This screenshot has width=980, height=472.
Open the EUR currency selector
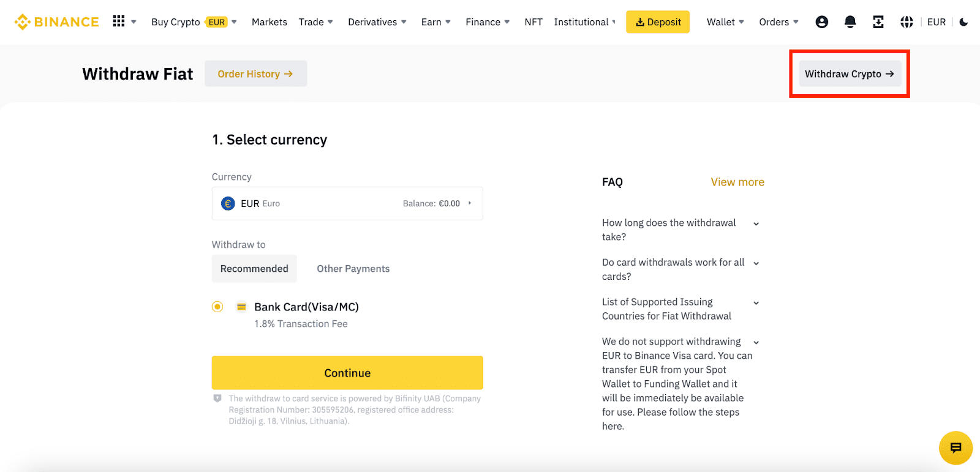point(347,203)
